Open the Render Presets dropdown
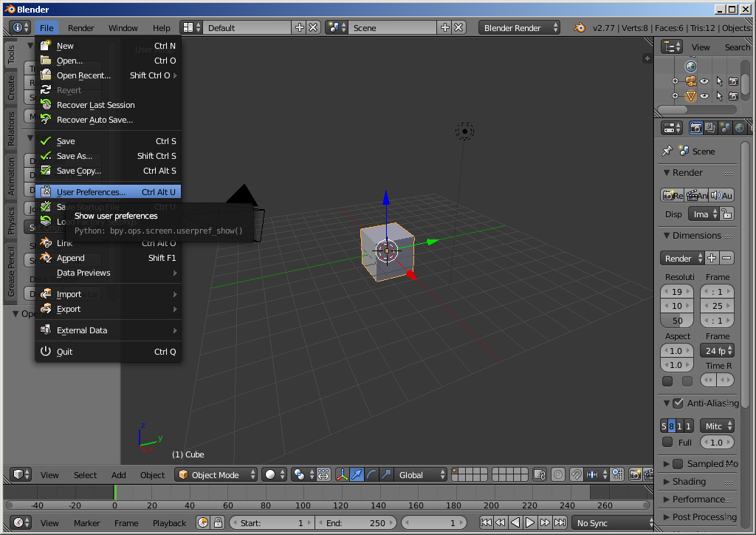Viewport: 756px width, 535px height. click(x=682, y=258)
